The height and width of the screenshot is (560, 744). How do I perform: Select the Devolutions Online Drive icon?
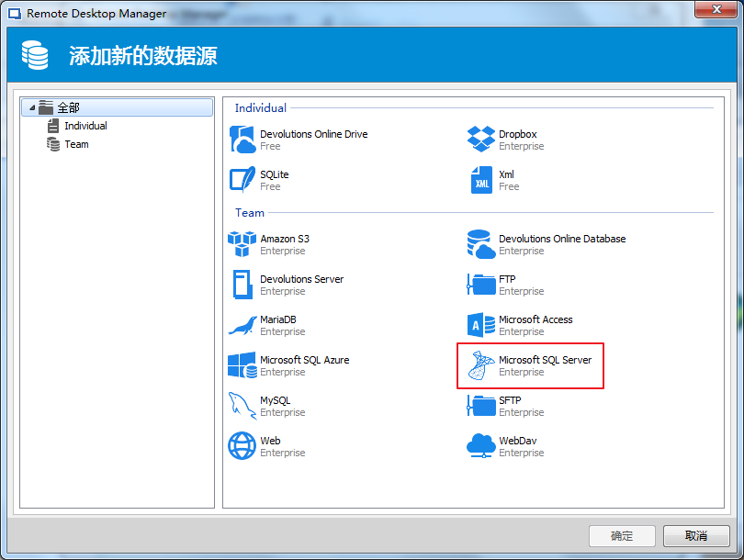tap(242, 140)
